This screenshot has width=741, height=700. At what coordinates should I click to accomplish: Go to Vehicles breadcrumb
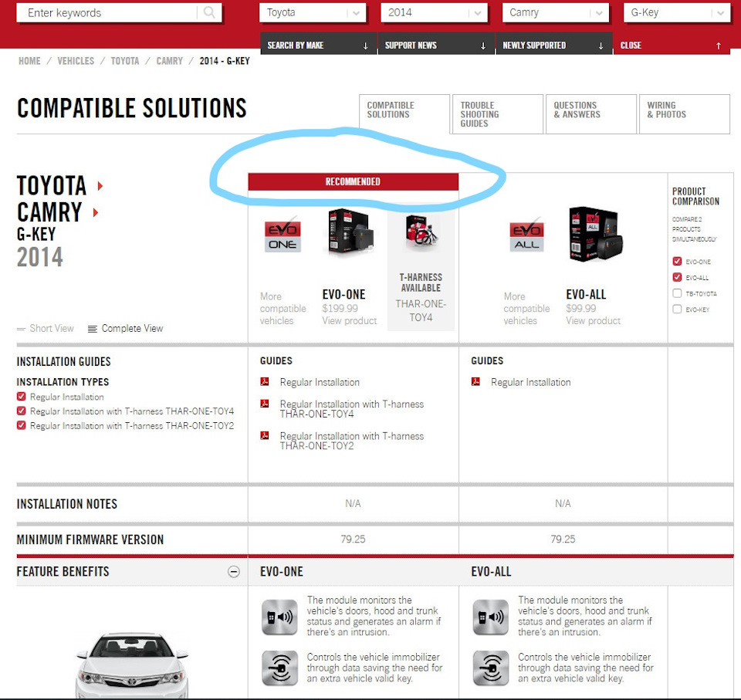[76, 61]
